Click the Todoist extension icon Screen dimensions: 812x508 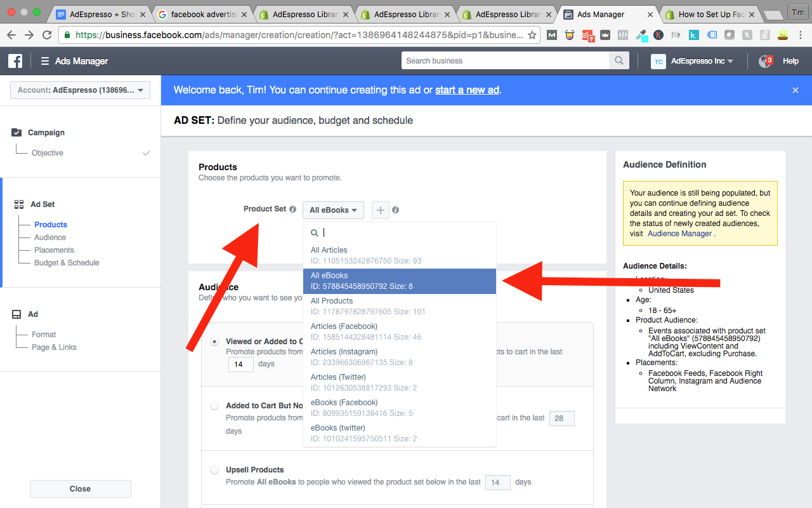587,36
